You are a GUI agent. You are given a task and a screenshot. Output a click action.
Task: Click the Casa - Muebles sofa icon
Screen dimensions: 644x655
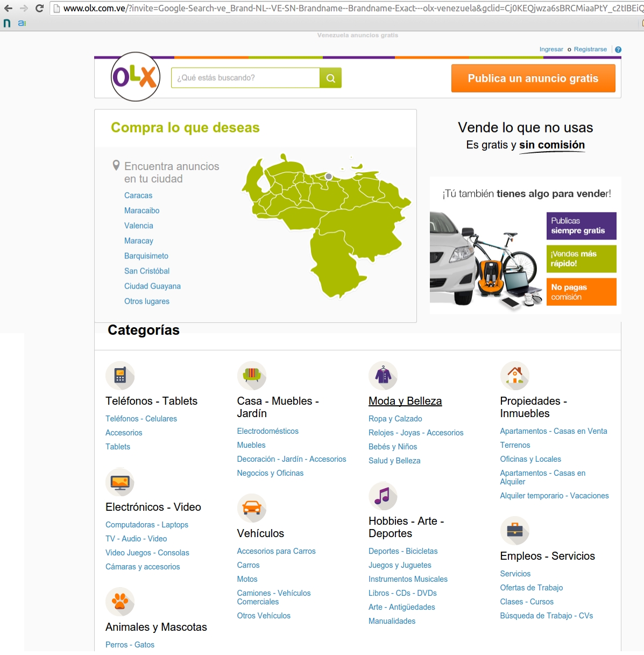pyautogui.click(x=252, y=376)
